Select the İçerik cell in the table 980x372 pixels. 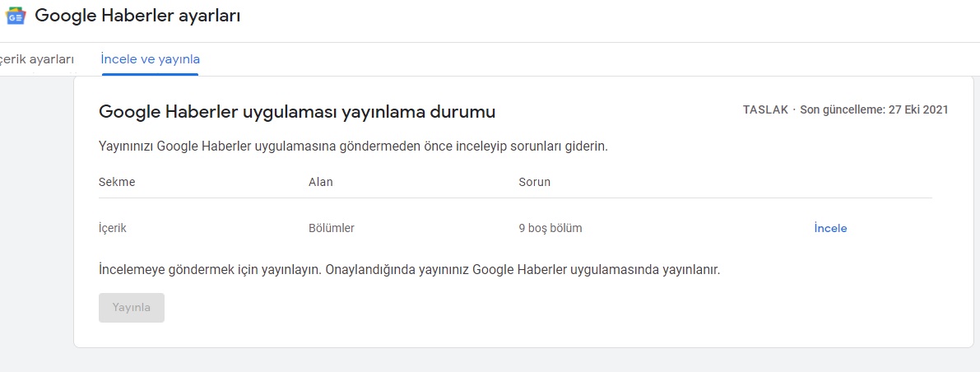pyautogui.click(x=113, y=228)
